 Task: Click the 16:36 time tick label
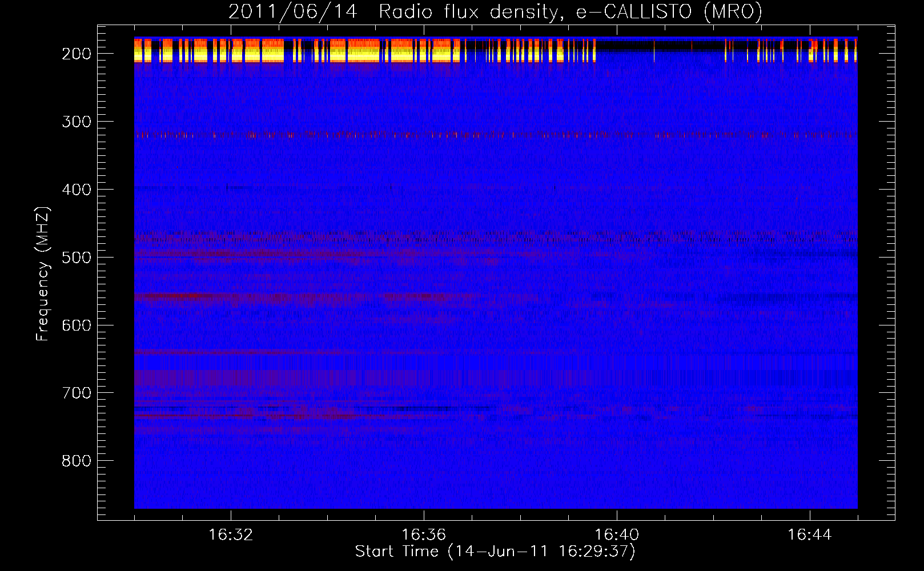424,535
